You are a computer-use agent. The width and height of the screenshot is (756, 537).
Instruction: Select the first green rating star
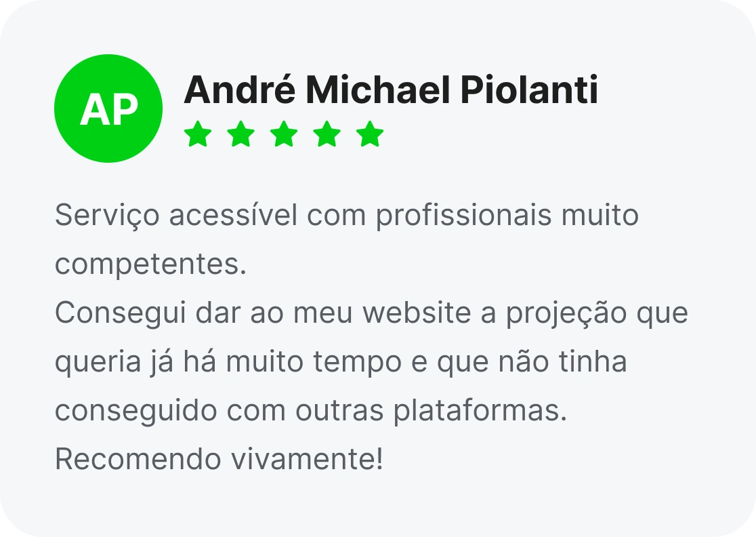[x=198, y=134]
